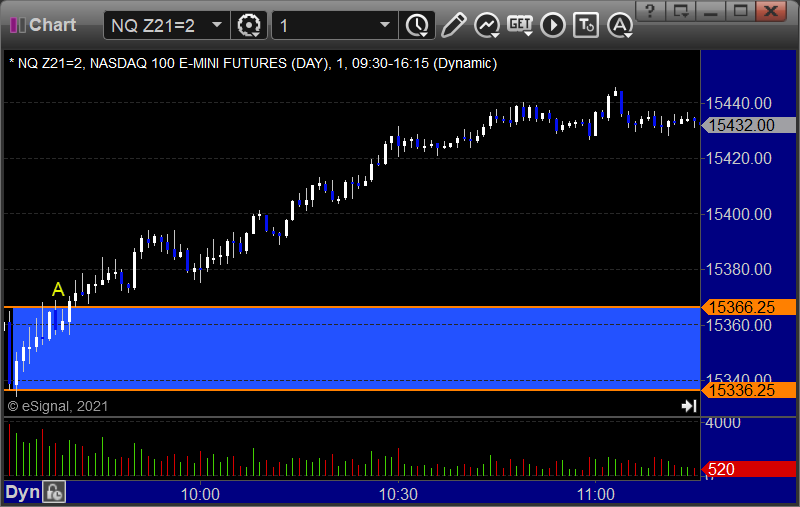Click the 4000 volume axis label
The width and height of the screenshot is (800, 507).
[x=723, y=423]
